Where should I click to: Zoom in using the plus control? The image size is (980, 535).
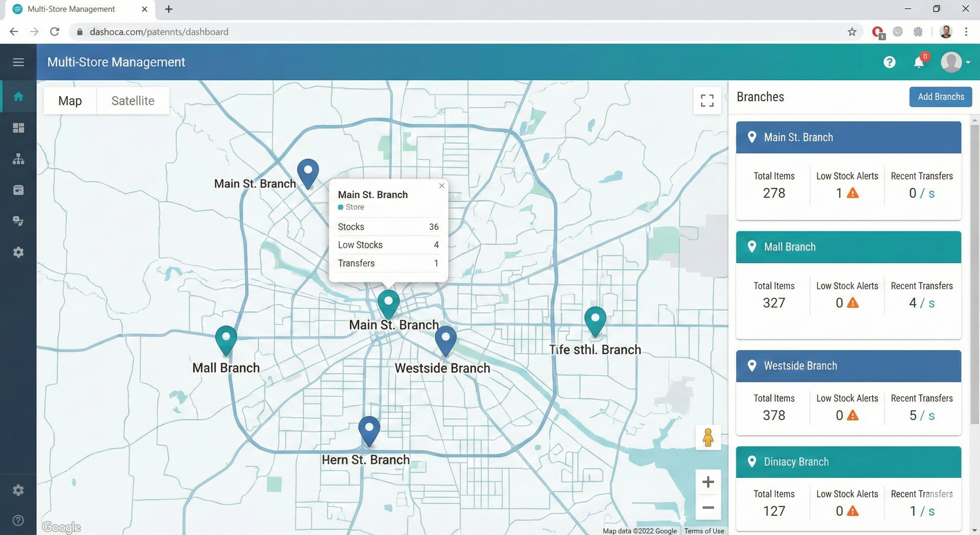708,481
